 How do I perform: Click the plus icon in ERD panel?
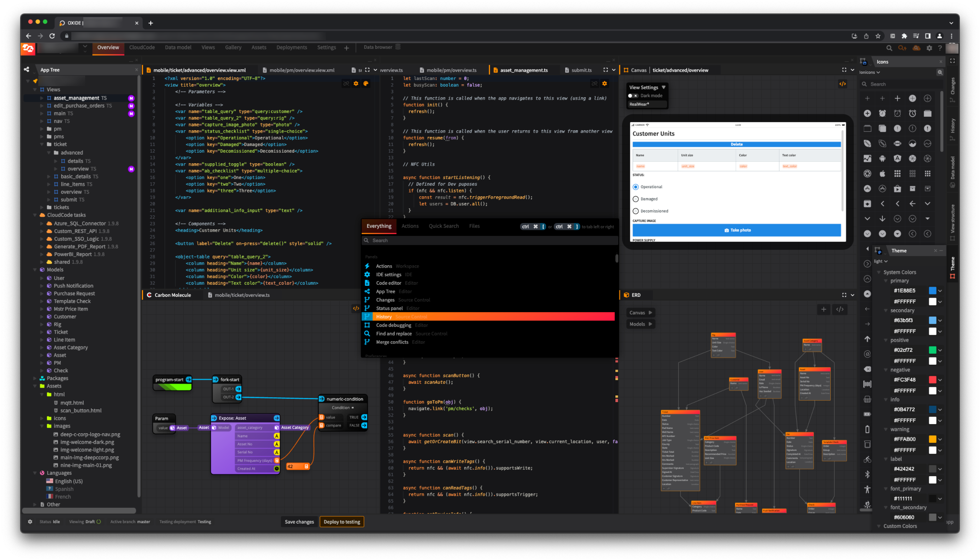pos(824,309)
